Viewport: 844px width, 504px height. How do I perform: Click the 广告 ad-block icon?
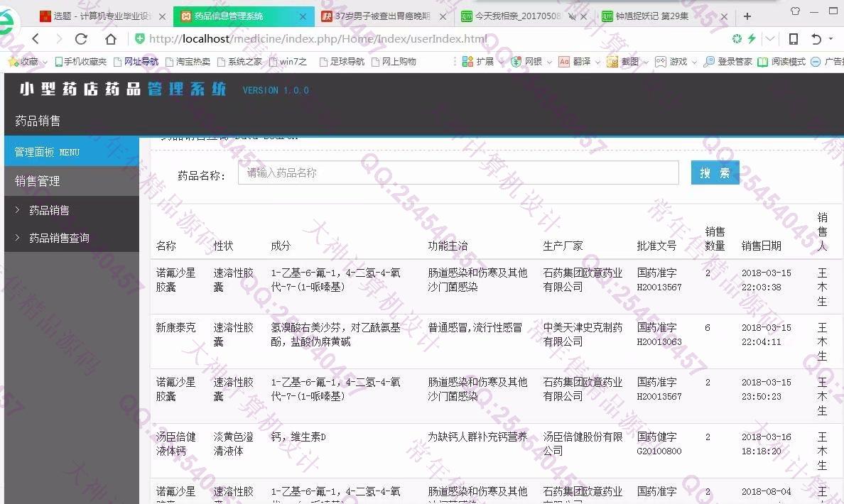tap(816, 62)
